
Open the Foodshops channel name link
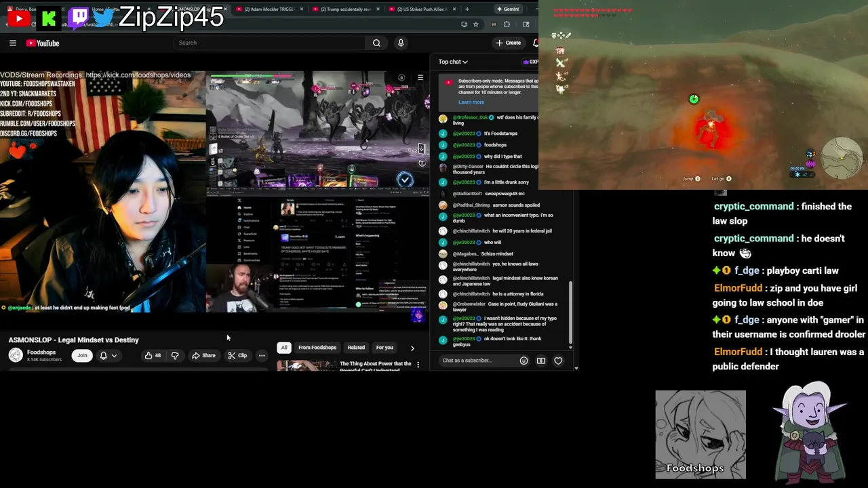pos(41,352)
